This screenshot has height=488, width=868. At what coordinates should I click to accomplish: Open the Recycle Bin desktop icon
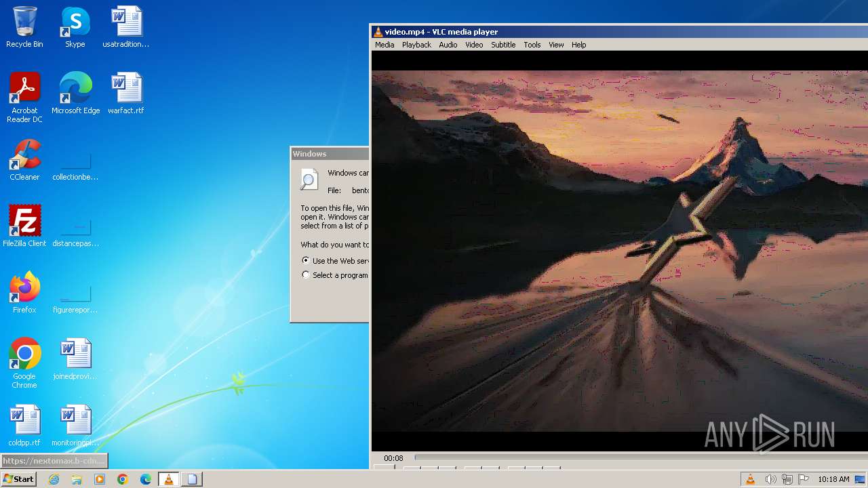click(x=24, y=27)
